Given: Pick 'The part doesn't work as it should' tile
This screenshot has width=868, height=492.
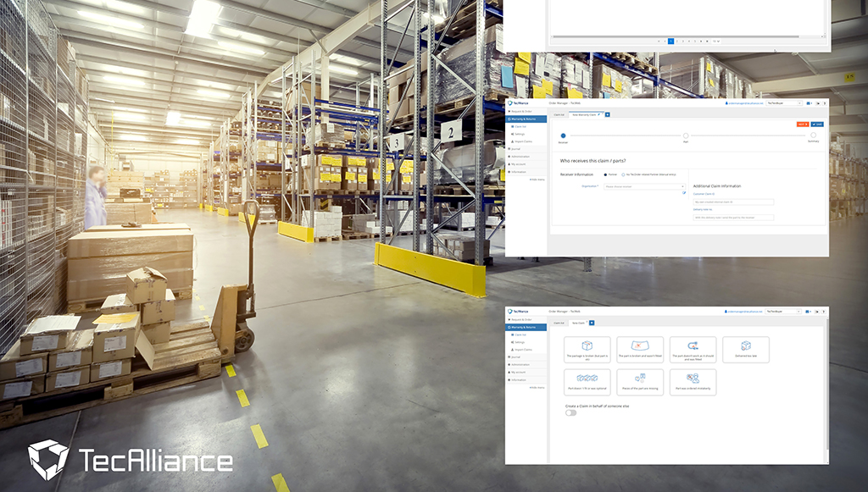Looking at the screenshot, I should coord(693,349).
